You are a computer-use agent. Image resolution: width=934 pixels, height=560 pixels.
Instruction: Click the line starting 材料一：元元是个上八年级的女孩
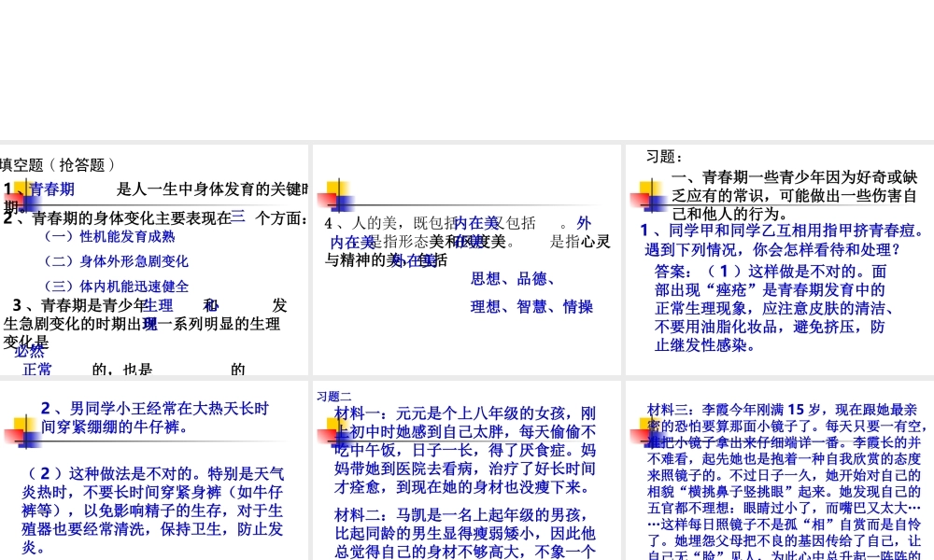464,413
